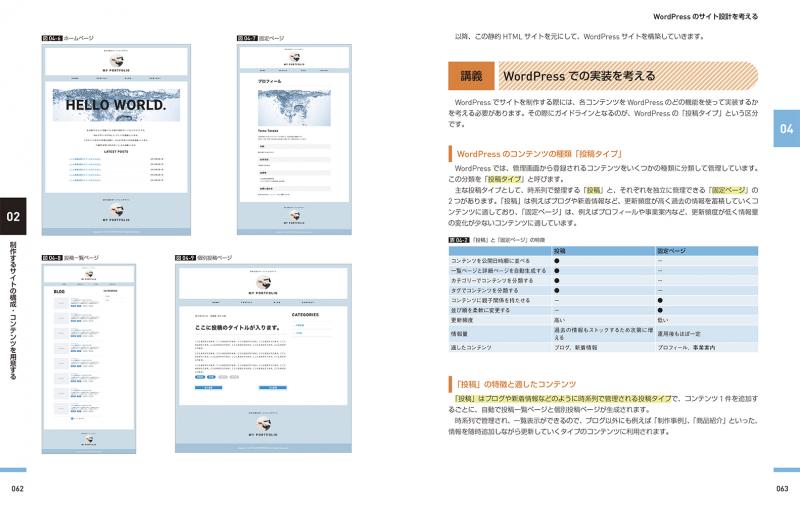The image size is (800, 505).
Task: Click subheading 「投稿」の特徴と適したコンテンツ
Action: [x=516, y=384]
